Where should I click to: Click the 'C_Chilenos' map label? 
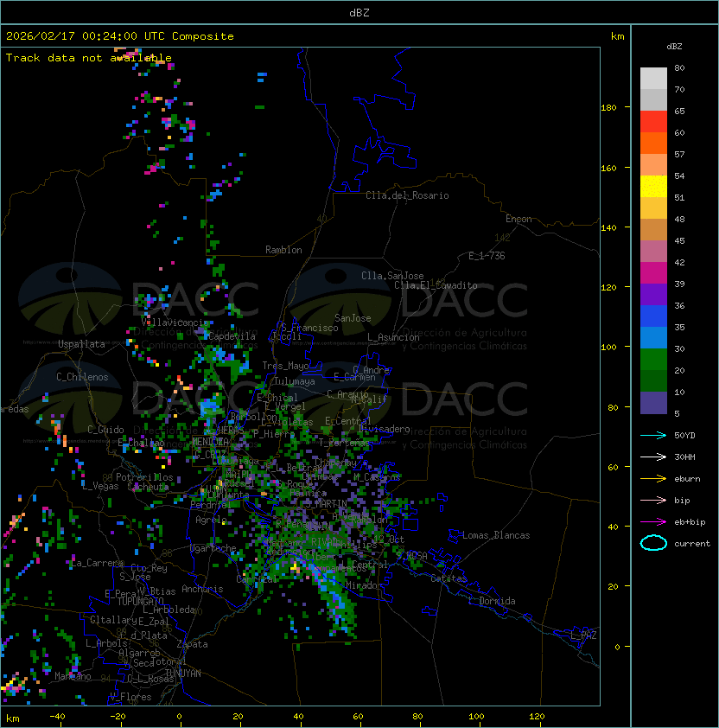tap(82, 377)
